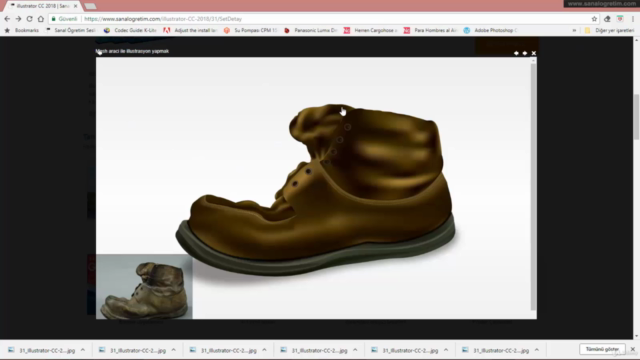
Task: Close the shoe illustration lightbox
Action: 533,53
